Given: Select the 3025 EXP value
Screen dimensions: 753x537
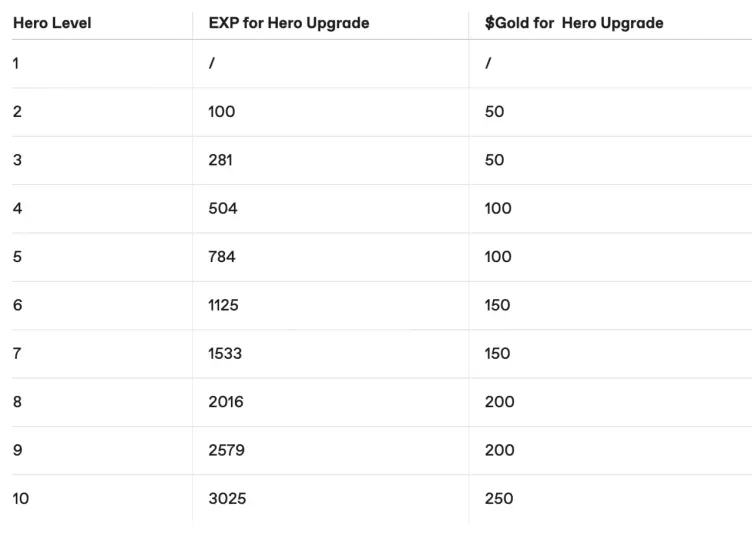Looking at the screenshot, I should pos(226,498).
